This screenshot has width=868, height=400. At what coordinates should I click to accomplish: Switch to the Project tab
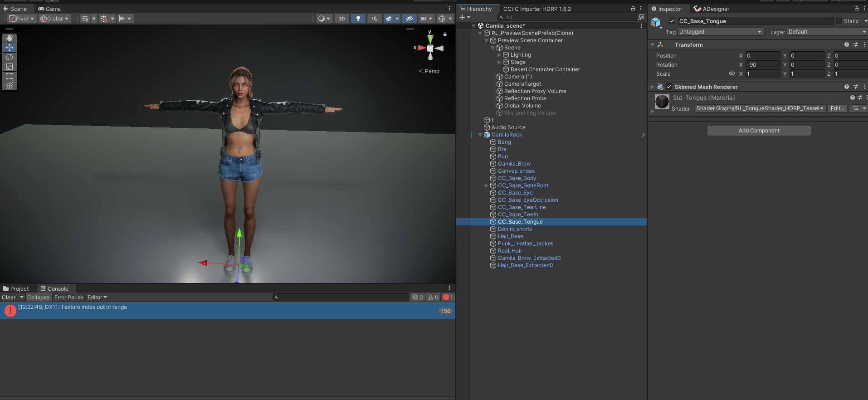[16, 288]
